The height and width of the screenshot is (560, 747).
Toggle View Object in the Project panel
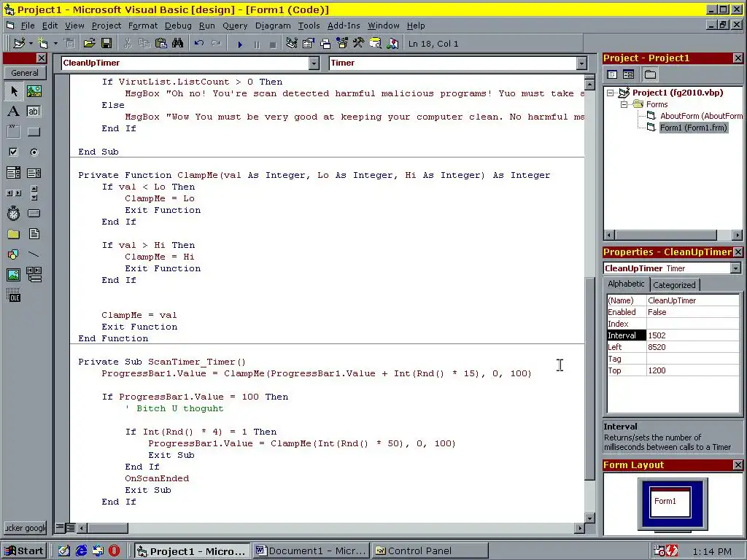[628, 74]
